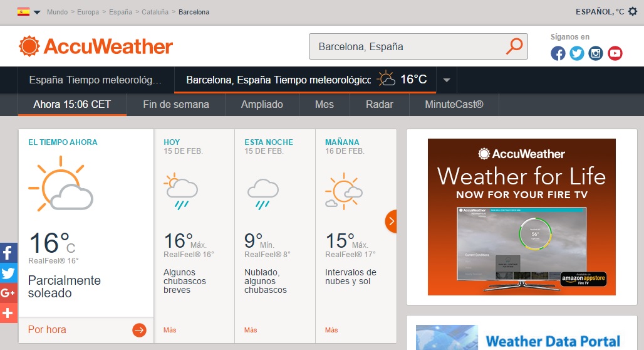The image size is (644, 350).
Task: Click the Spain flag icon
Action: click(23, 11)
